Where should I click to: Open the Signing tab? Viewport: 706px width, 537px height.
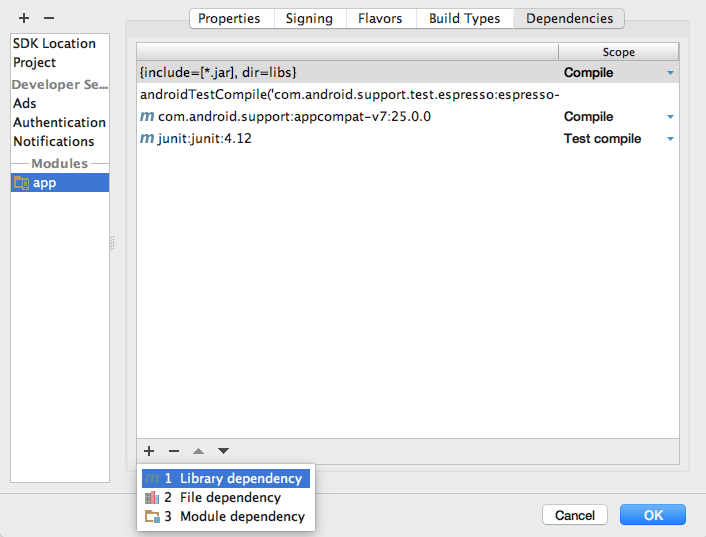[309, 18]
